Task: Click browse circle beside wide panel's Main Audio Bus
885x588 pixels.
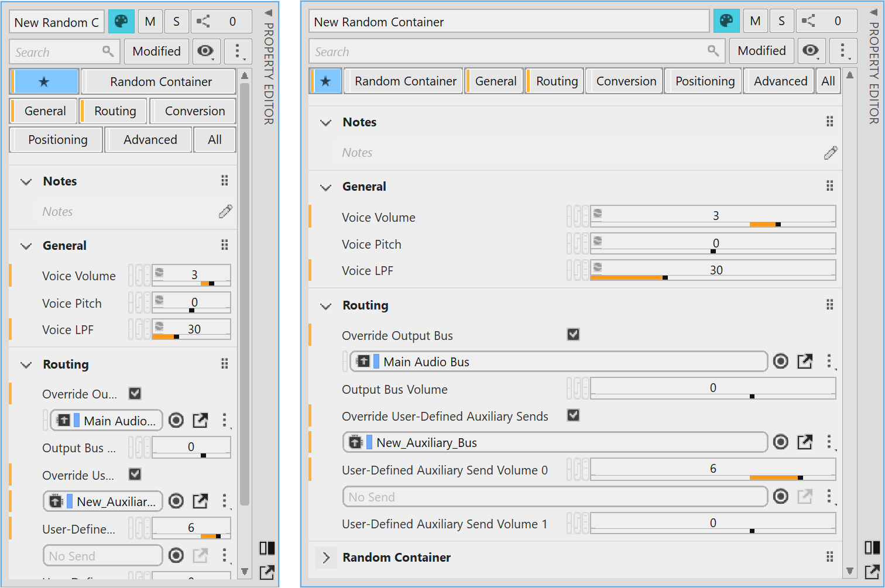Action: pos(781,362)
